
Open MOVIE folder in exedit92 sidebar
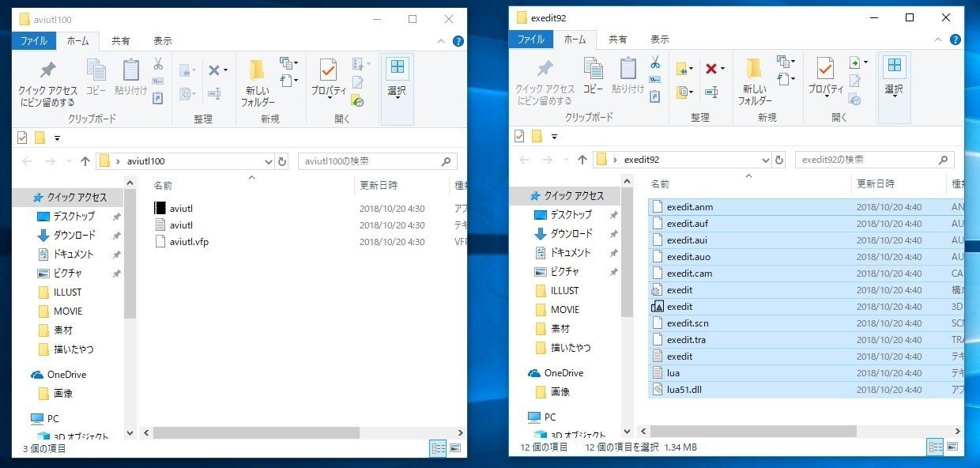coord(564,310)
